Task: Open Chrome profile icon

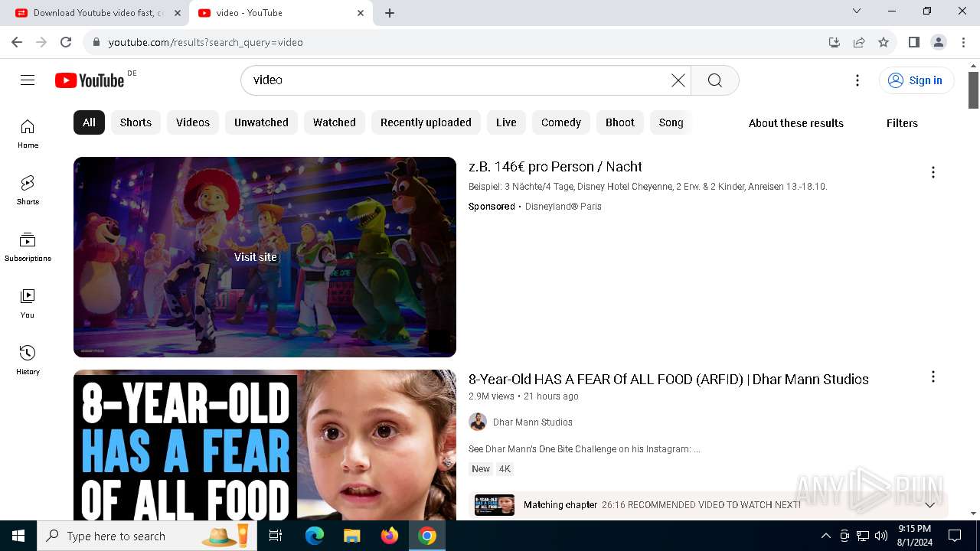Action: tap(939, 42)
